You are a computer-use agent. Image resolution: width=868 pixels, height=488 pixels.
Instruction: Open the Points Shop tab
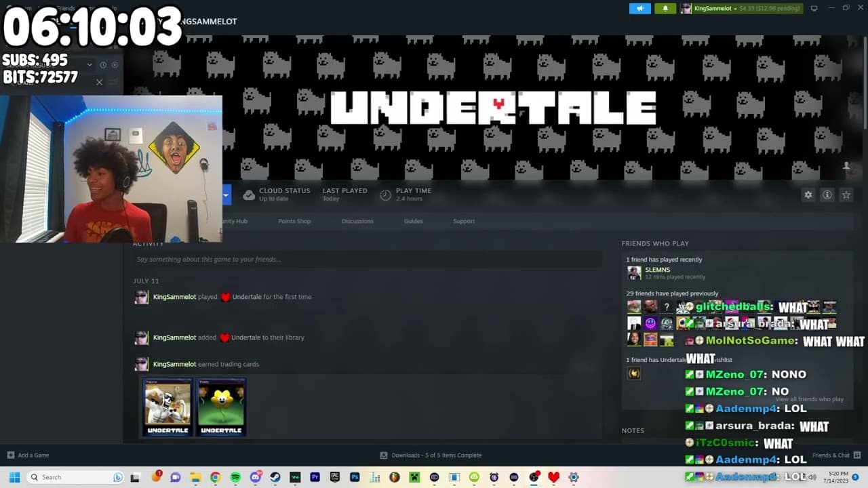pos(294,221)
